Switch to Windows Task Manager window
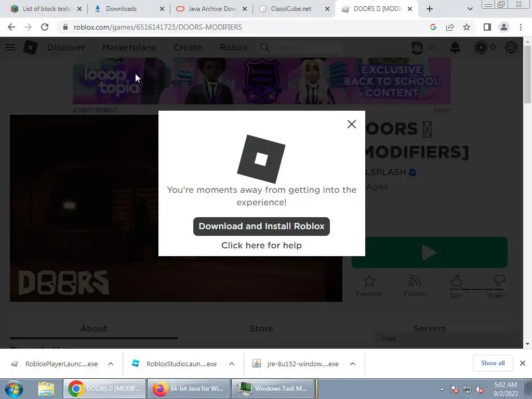This screenshot has height=399, width=532. (273, 389)
